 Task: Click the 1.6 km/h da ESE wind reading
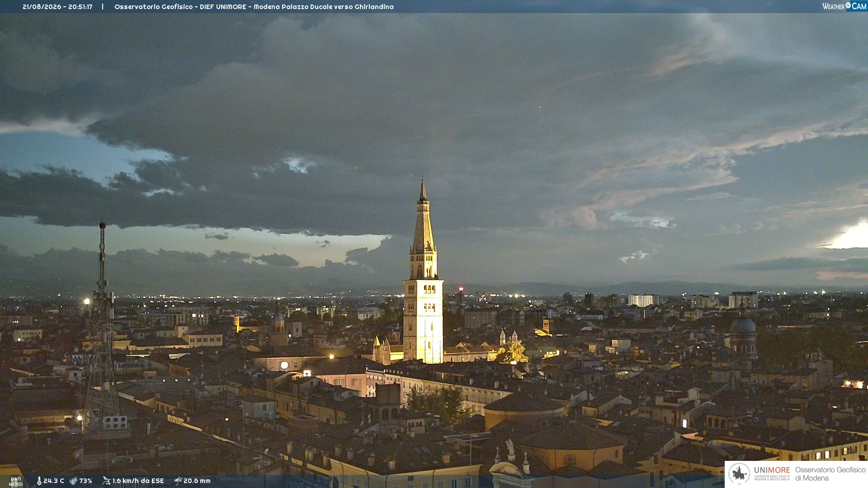(x=138, y=481)
